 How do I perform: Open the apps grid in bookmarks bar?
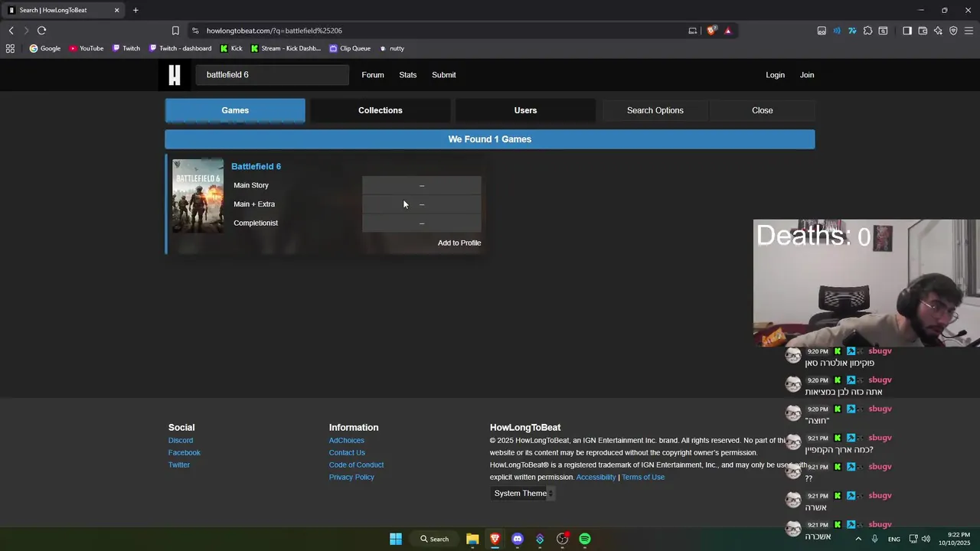(10, 48)
